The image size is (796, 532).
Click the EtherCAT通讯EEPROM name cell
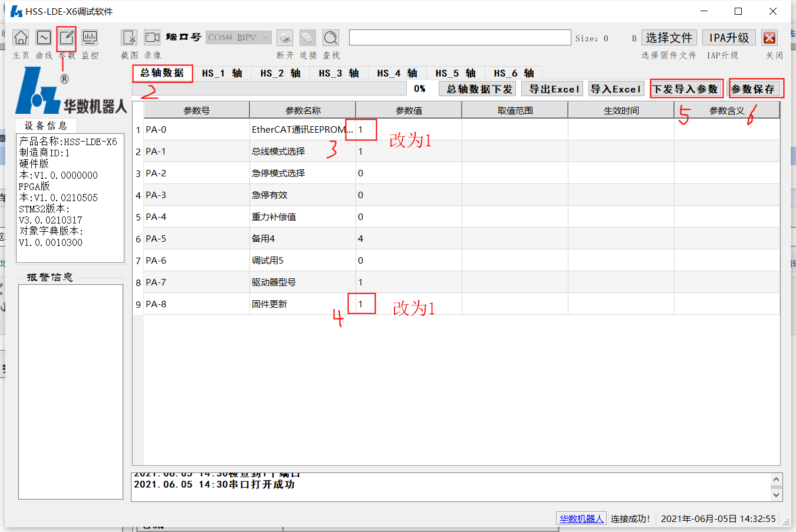[302, 130]
